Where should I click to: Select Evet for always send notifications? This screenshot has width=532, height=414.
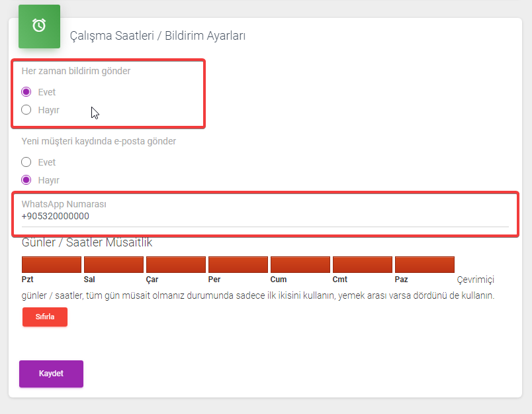tap(26, 92)
